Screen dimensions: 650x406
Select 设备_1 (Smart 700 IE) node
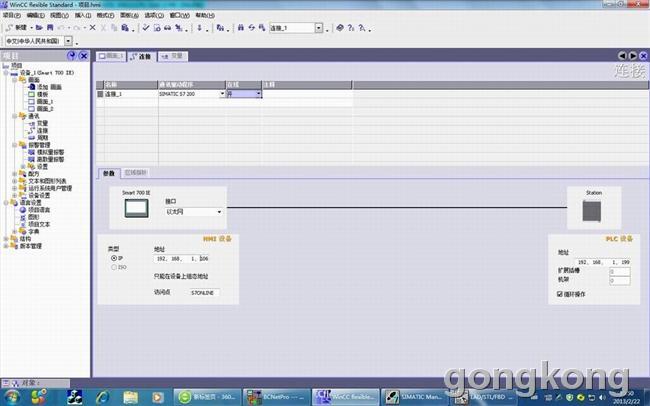tap(46, 73)
